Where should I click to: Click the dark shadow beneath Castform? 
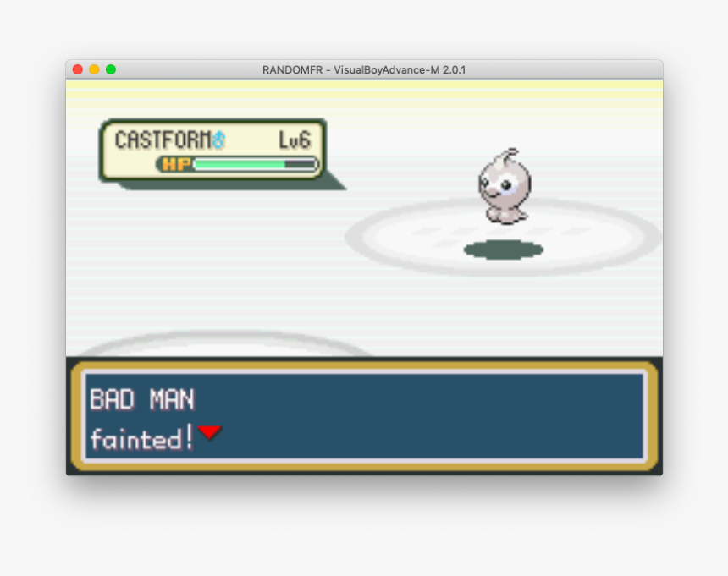pos(503,250)
